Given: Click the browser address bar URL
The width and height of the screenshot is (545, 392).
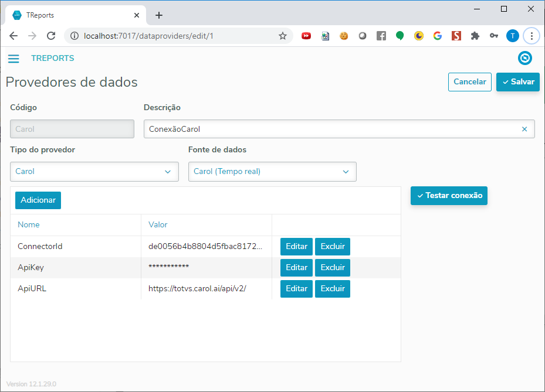Looking at the screenshot, I should click(x=148, y=36).
